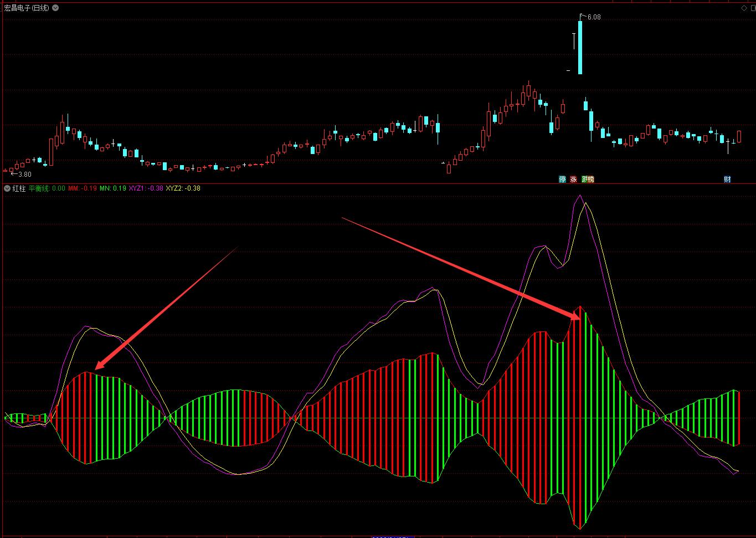
Task: Select the yellow XYZ2: -0.38 value
Action: [x=183, y=188]
